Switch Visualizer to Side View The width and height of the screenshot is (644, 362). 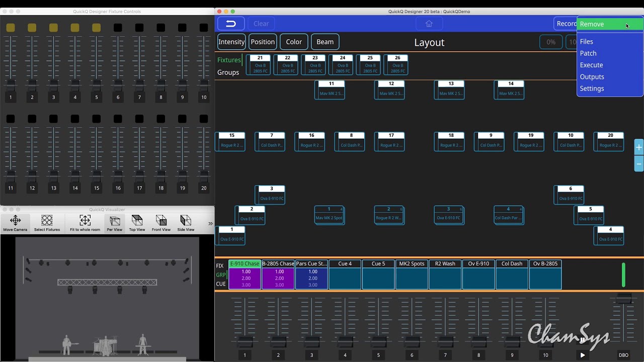tap(186, 223)
